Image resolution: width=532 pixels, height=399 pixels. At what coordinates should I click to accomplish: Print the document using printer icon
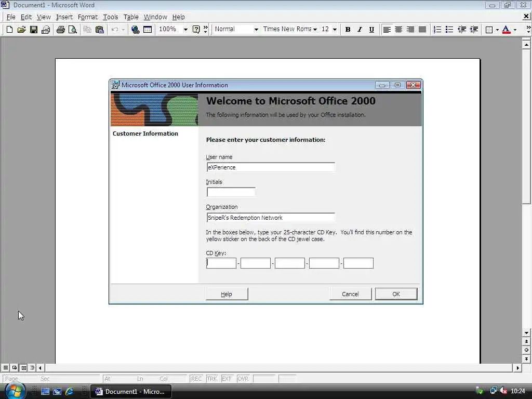pyautogui.click(x=61, y=30)
